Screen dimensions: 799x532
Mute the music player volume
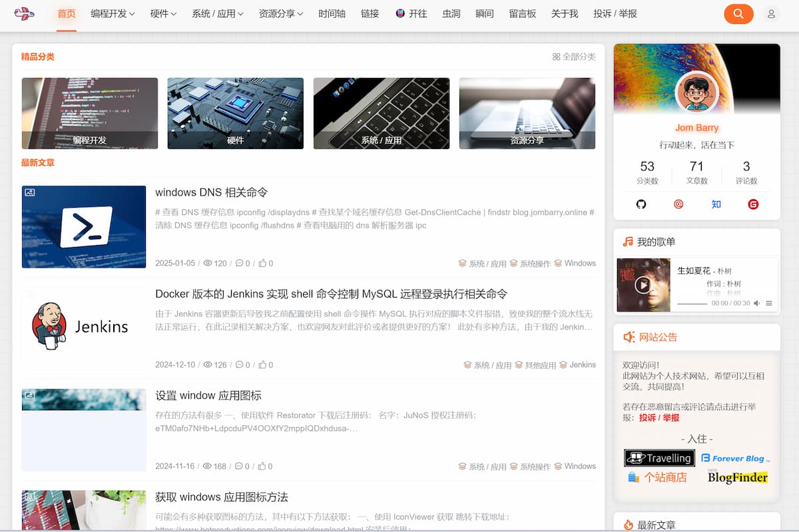(756, 304)
